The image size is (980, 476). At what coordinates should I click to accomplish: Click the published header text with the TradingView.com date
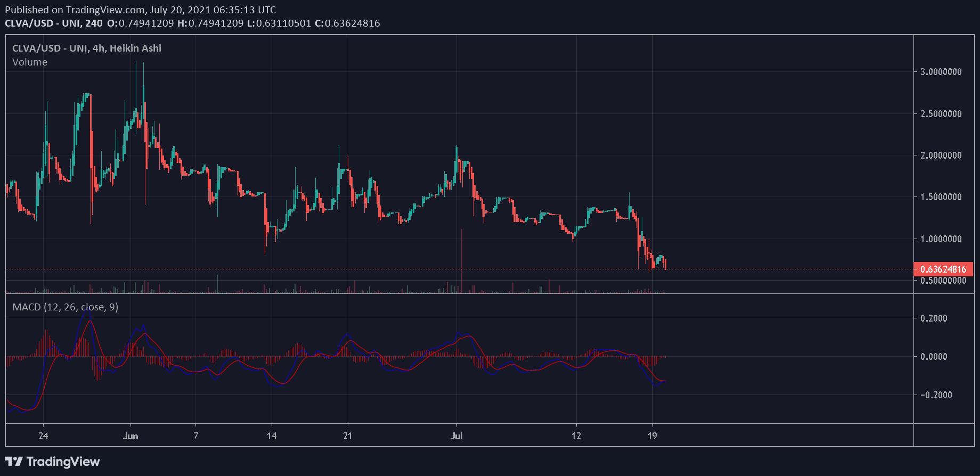pos(141,10)
